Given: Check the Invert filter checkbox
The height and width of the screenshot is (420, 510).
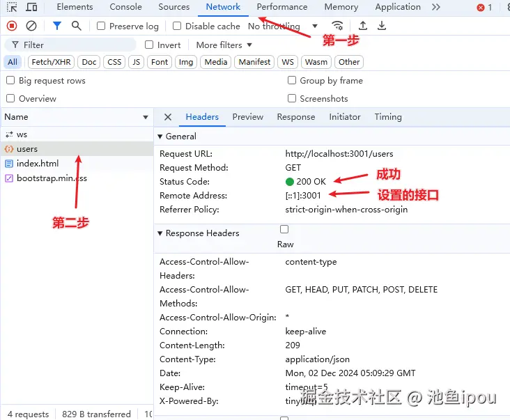Looking at the screenshot, I should tap(149, 45).
